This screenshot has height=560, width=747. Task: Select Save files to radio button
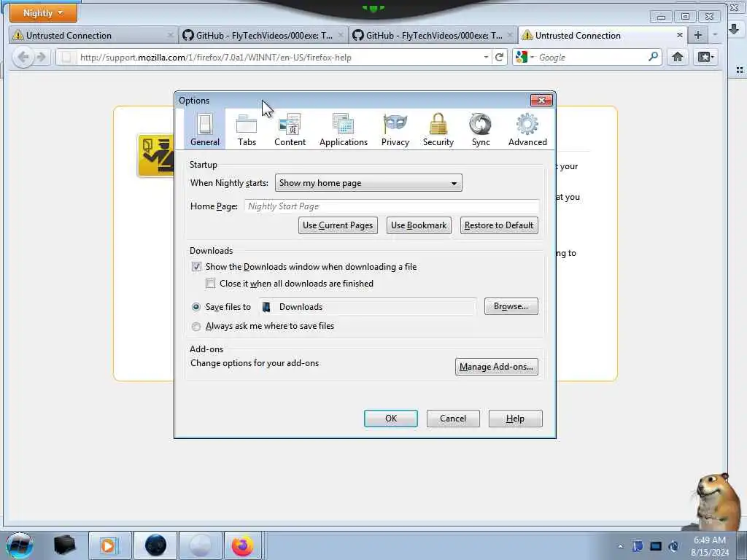pyautogui.click(x=196, y=307)
